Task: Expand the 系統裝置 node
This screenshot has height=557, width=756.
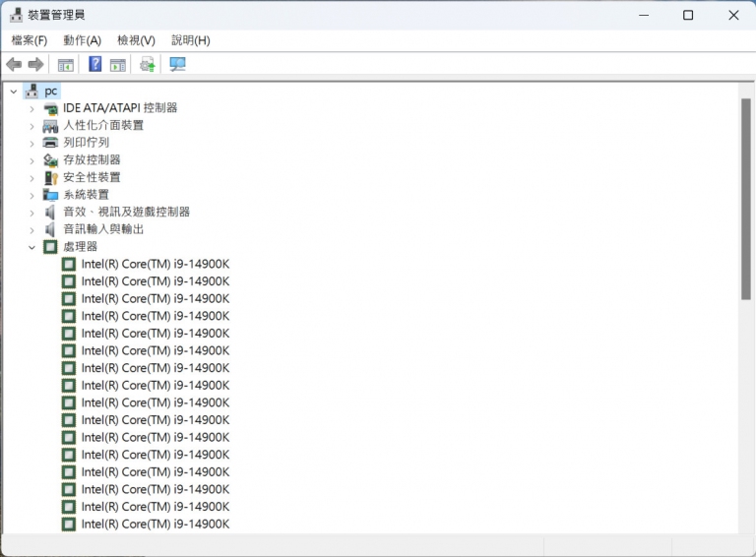Action: pyautogui.click(x=31, y=196)
